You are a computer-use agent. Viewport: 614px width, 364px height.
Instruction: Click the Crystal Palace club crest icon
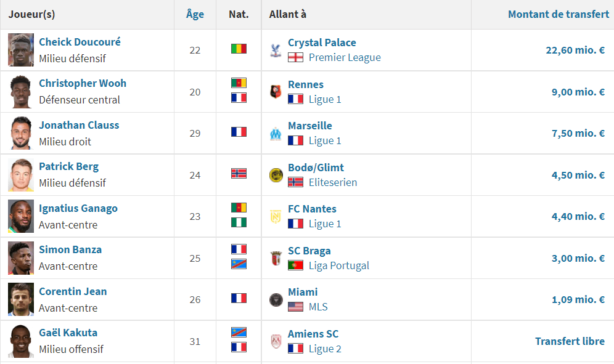pos(276,51)
